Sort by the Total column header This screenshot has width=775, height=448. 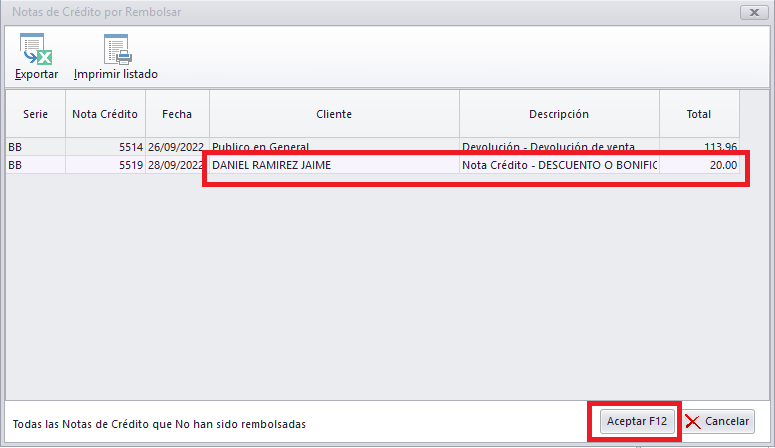pyautogui.click(x=699, y=114)
